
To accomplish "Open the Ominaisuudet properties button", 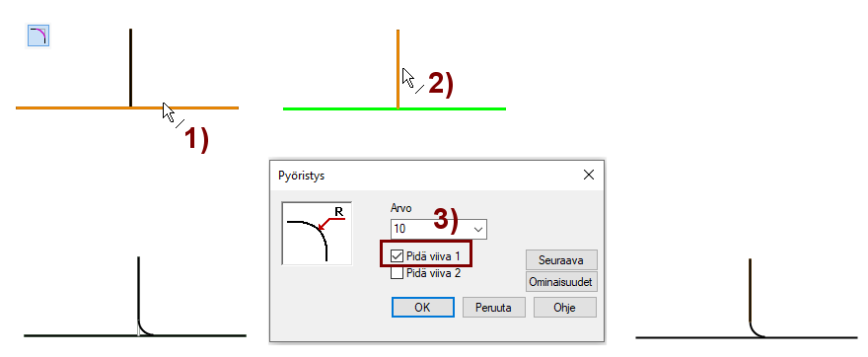I will point(561,282).
